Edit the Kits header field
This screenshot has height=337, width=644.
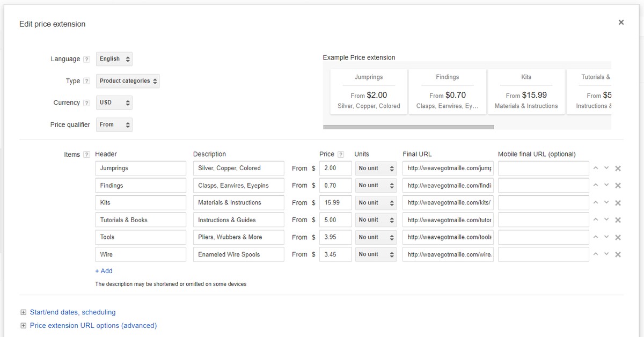(141, 203)
